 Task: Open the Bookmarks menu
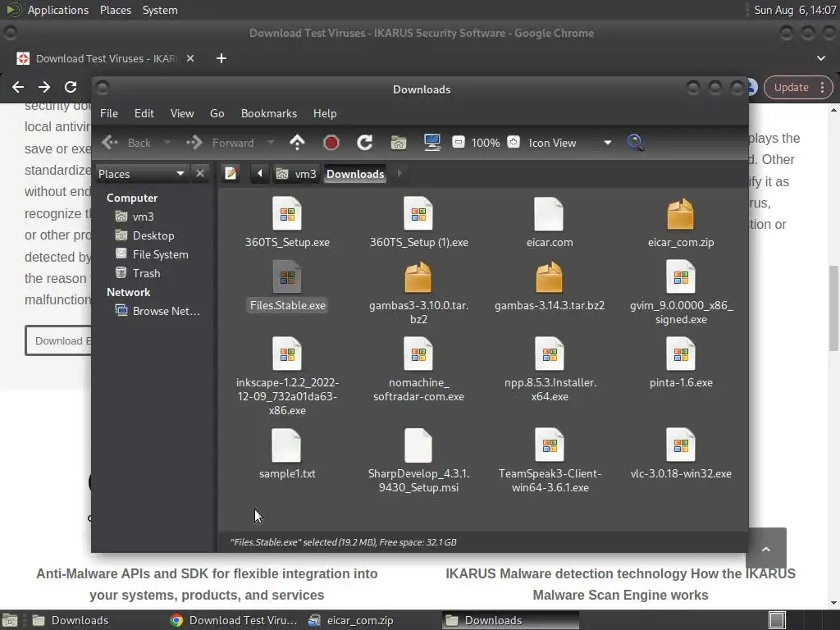(269, 113)
